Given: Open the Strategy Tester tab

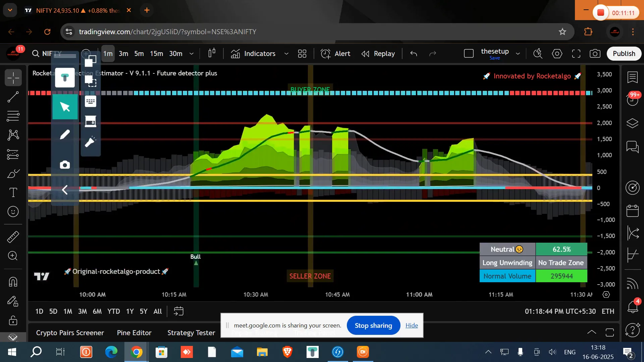Looking at the screenshot, I should coord(191,333).
